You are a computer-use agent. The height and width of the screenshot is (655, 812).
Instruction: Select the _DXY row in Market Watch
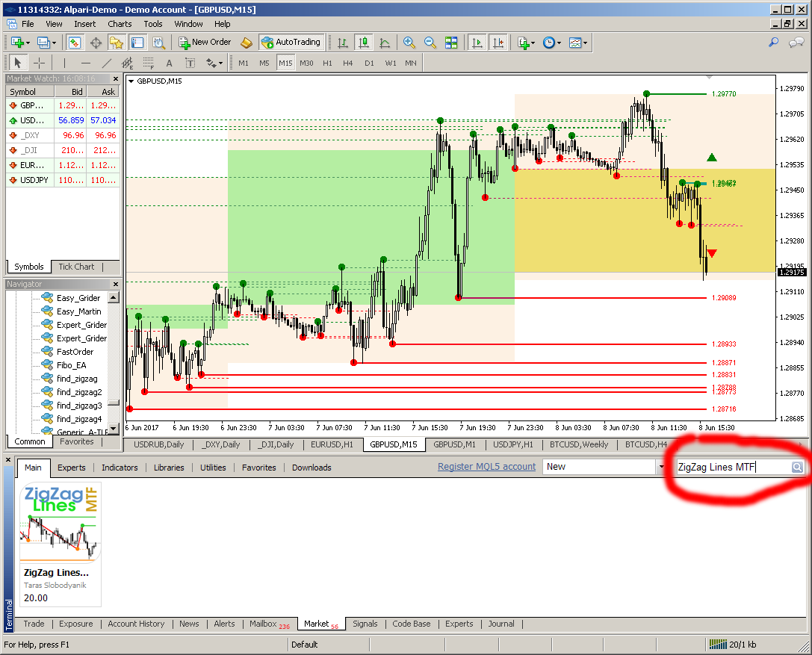pos(63,135)
